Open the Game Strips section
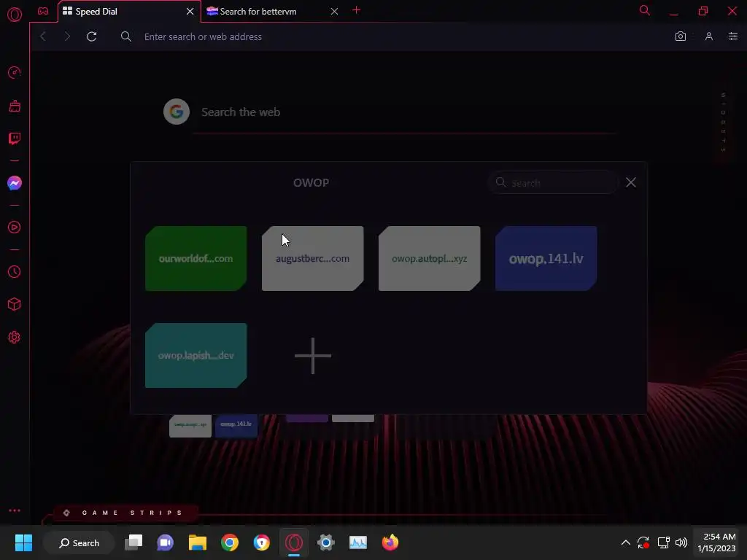 [x=125, y=513]
